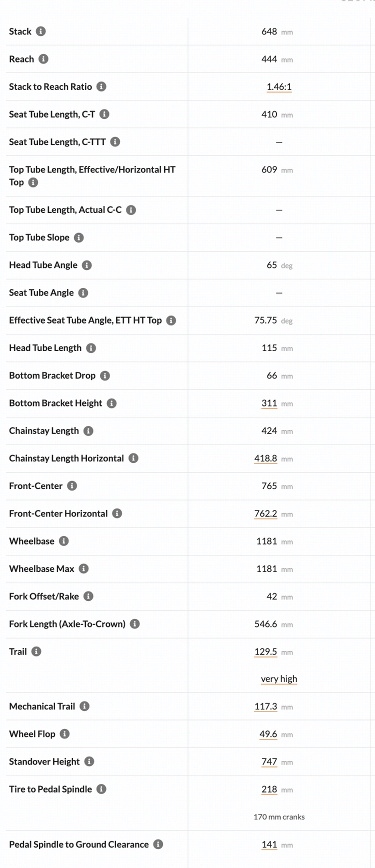
Task: Show info for Fork Offset/Rake
Action: 88,596
